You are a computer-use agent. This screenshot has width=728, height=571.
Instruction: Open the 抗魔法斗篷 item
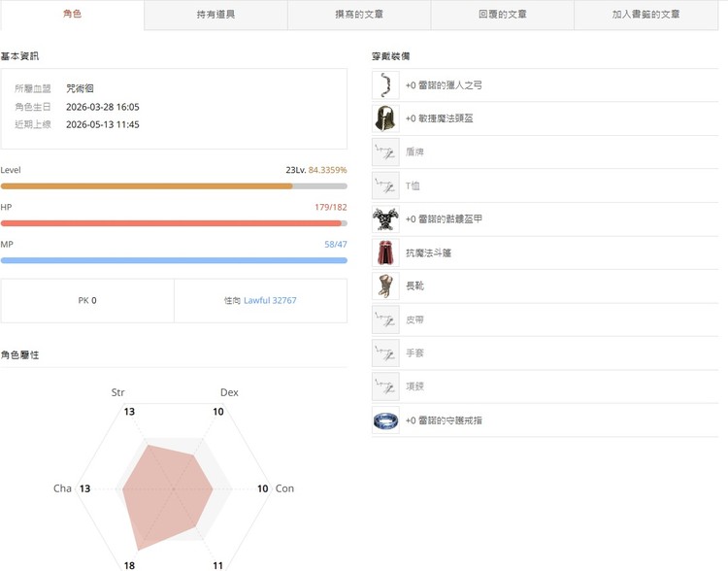point(428,252)
